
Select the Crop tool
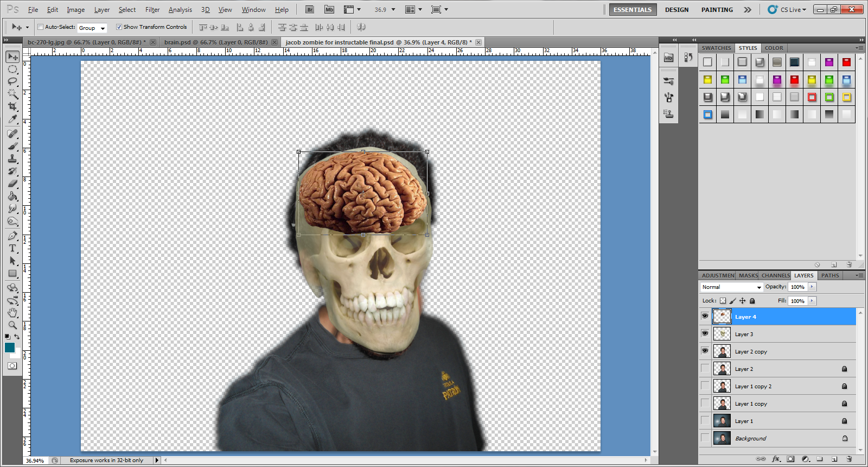point(12,106)
